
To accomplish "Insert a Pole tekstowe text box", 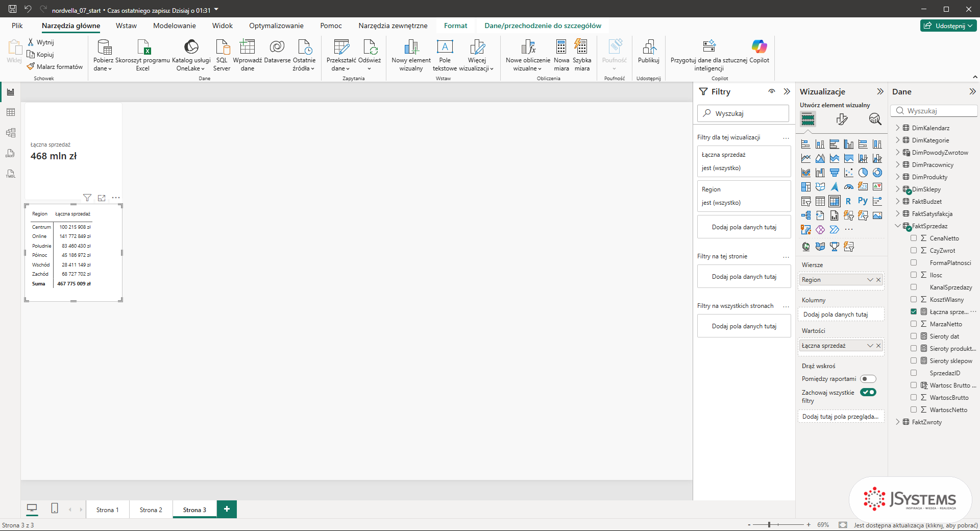I will (445, 55).
